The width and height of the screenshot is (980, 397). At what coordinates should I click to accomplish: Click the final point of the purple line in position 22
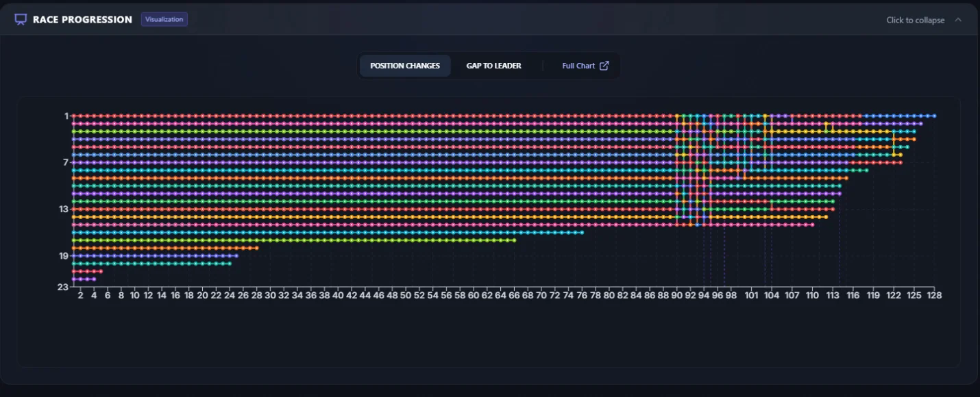(x=94, y=279)
